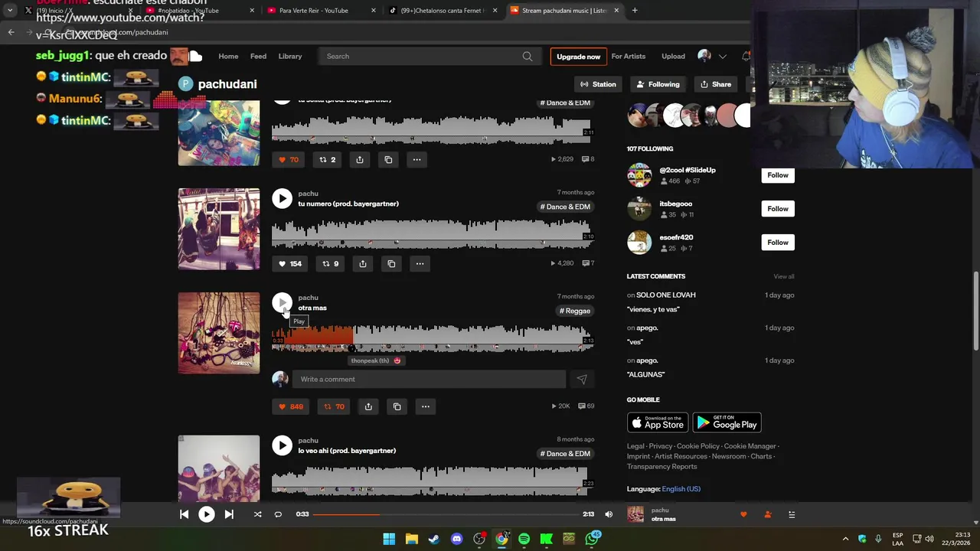The width and height of the screenshot is (980, 551).
Task: Open the Upload page
Action: [x=673, y=56]
